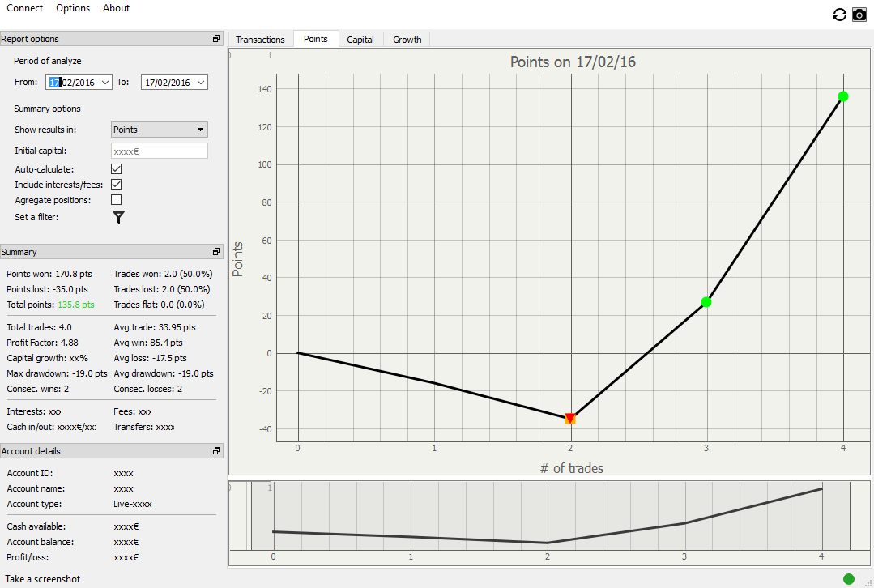The height and width of the screenshot is (588, 874).
Task: Toggle the Auto-calculate checkbox
Action: 116,169
